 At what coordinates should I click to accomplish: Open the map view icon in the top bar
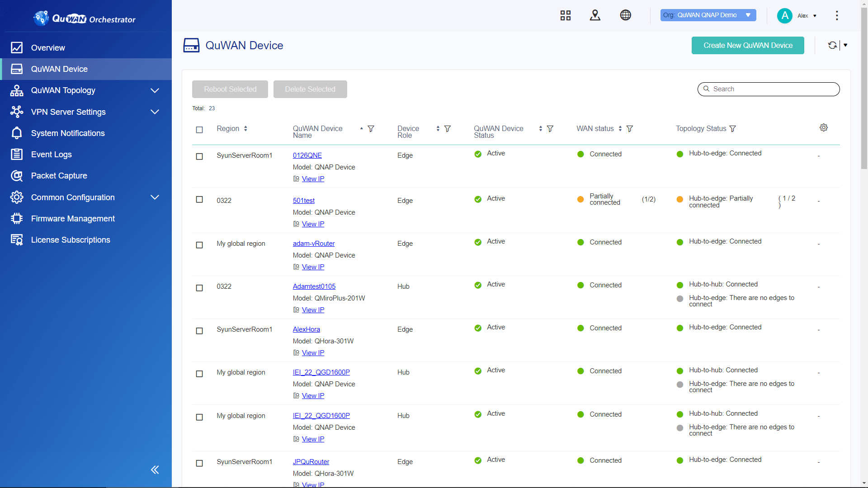pyautogui.click(x=595, y=15)
